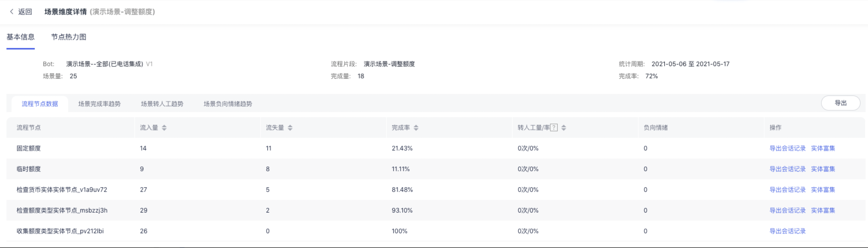Select 收集额度类型实体节点_pv212lbi node name
868x248 pixels.
60,231
